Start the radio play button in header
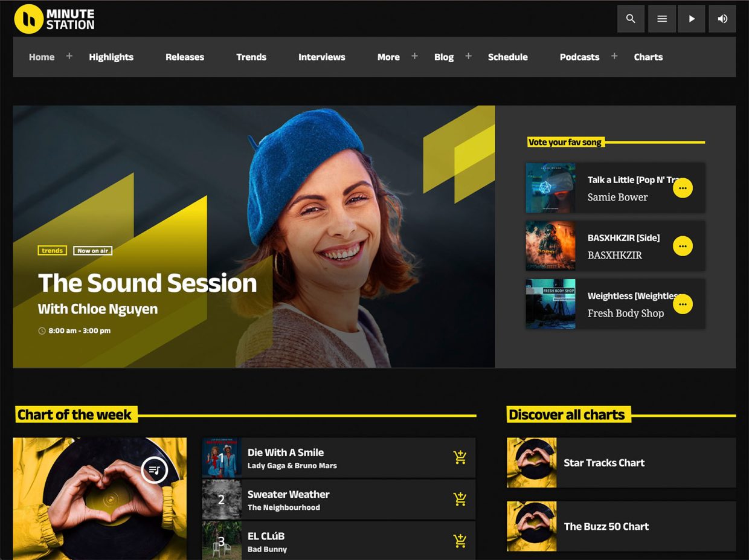This screenshot has height=560, width=749. 692,19
